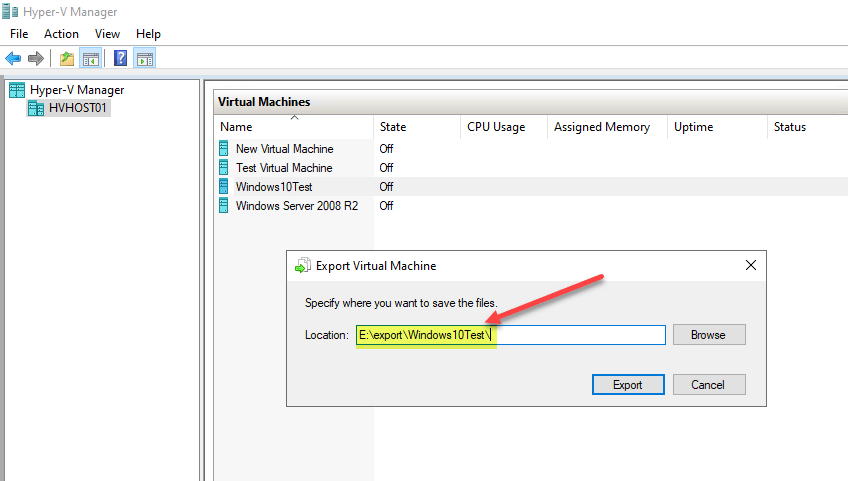Sort by the State column header
The height and width of the screenshot is (481, 848).
coord(416,127)
